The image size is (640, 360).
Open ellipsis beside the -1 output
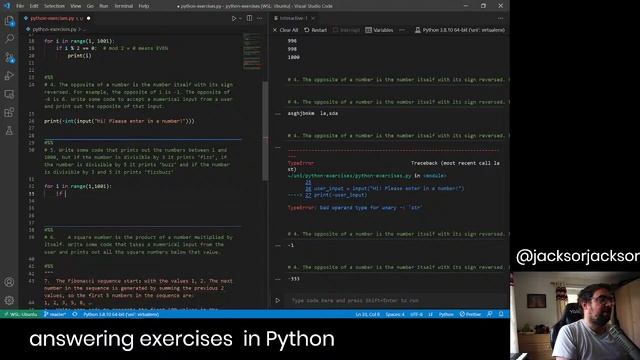click(x=278, y=246)
